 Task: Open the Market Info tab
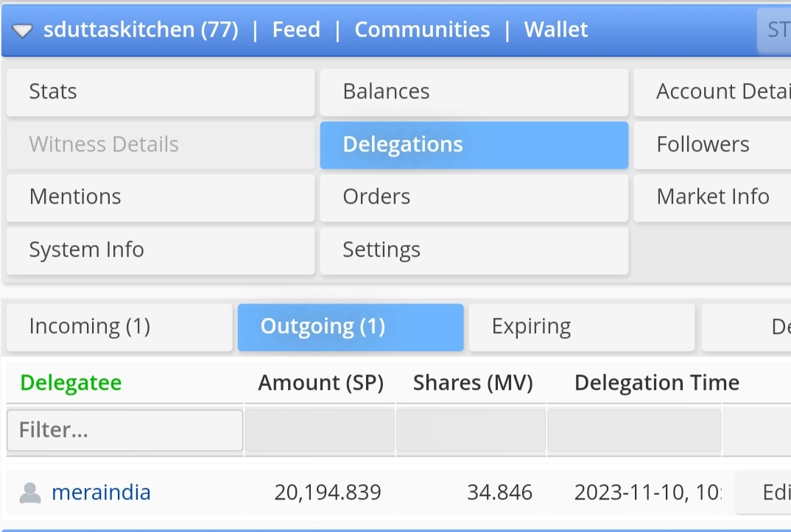[712, 197]
